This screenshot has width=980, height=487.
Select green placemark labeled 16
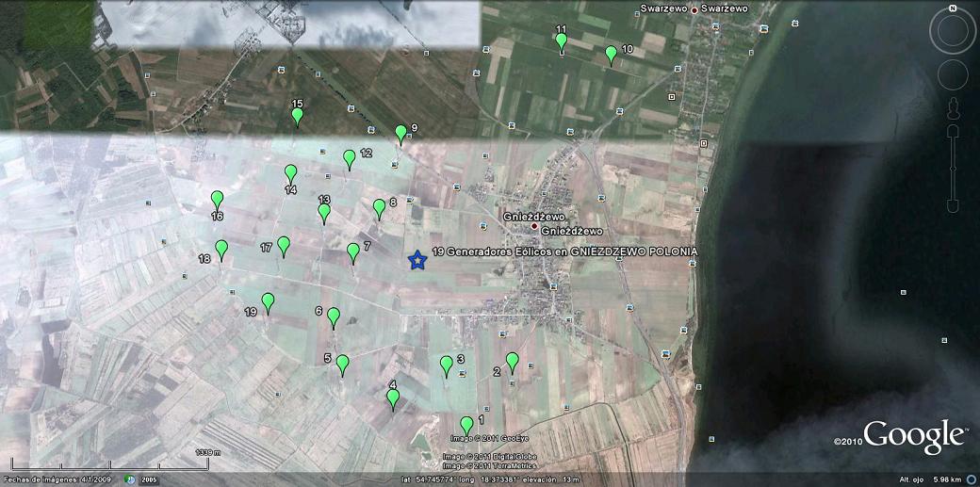[218, 201]
